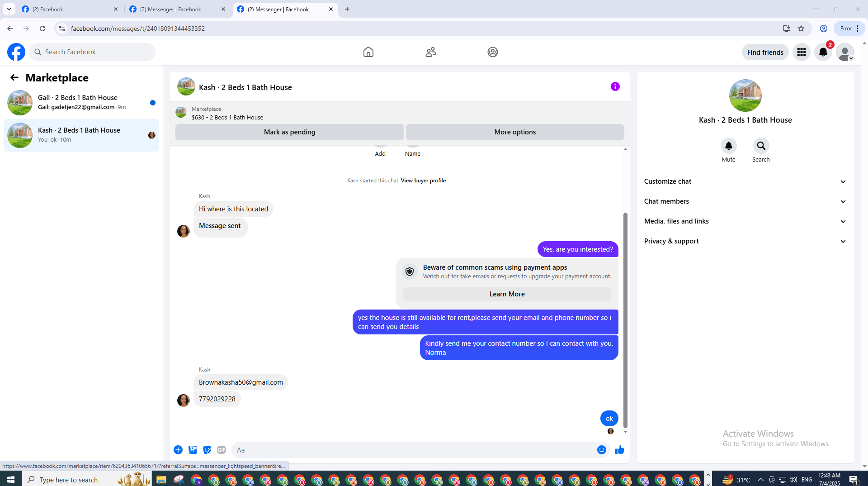Viewport: 868px width, 486px height.
Task: Open the taskbar volume control
Action: coord(793,480)
